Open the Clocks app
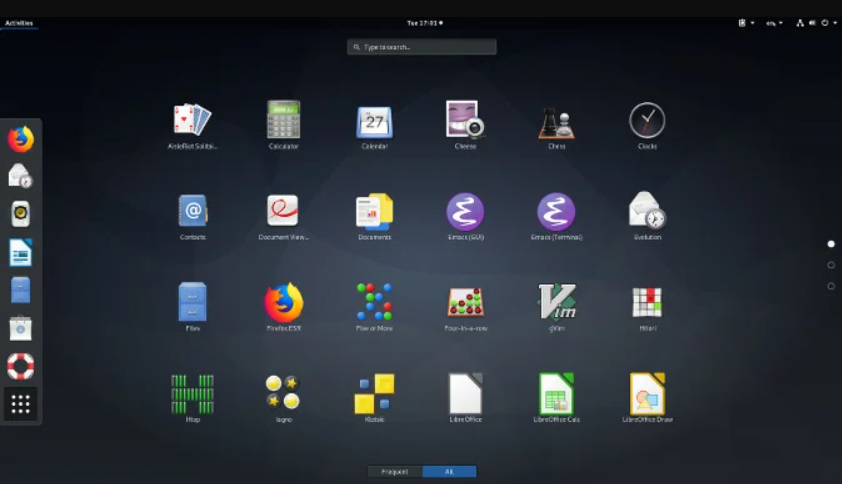 click(x=647, y=126)
